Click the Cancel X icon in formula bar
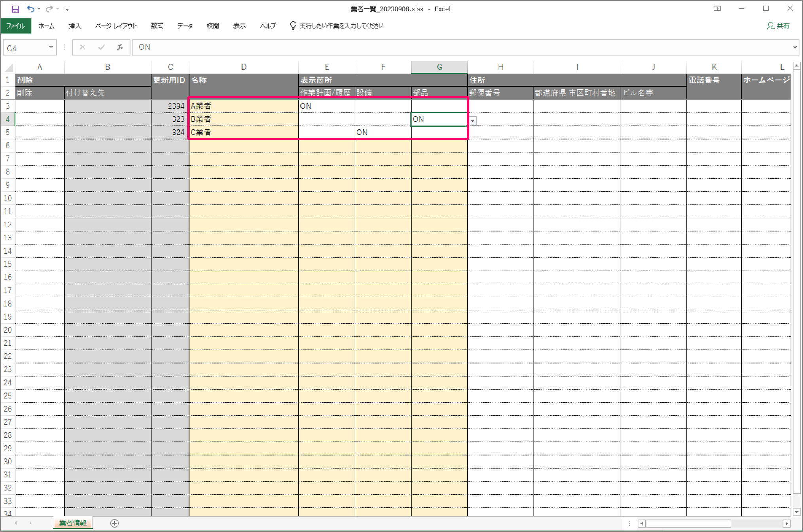The height and width of the screenshot is (532, 803). pos(82,47)
